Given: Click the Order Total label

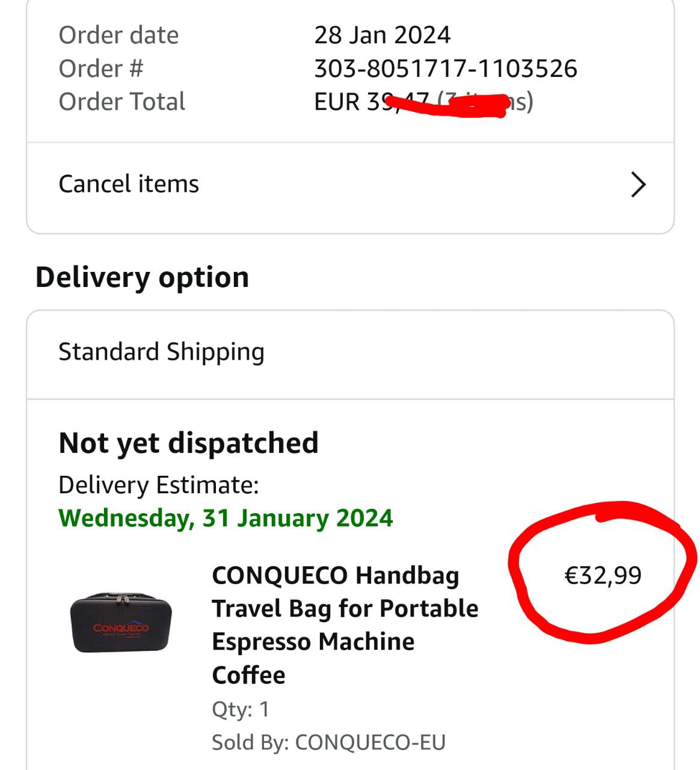Looking at the screenshot, I should point(121,102).
